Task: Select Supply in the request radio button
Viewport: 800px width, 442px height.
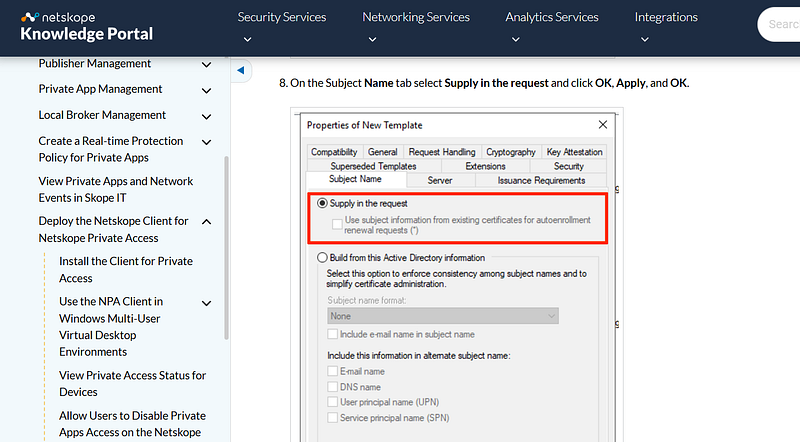Action: coord(322,203)
